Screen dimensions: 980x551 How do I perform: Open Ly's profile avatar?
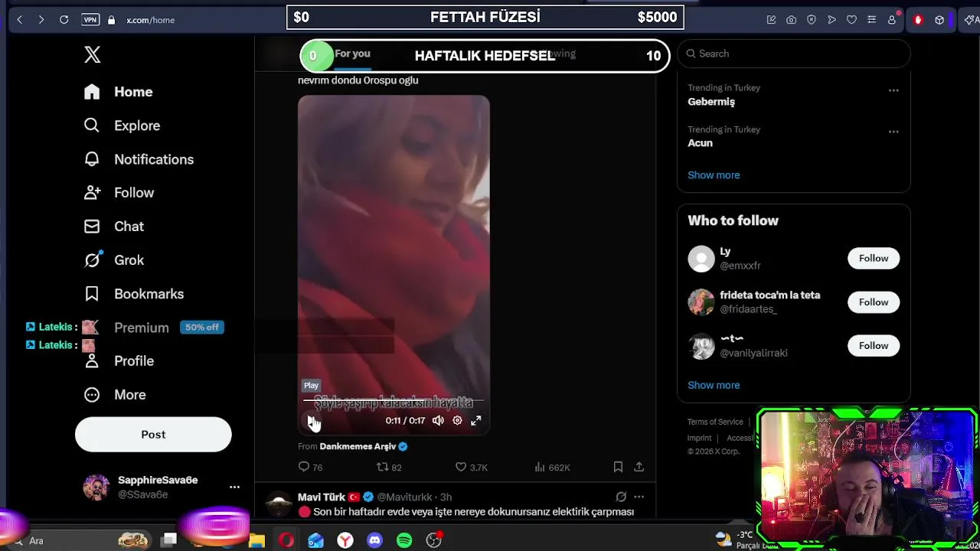(x=701, y=259)
